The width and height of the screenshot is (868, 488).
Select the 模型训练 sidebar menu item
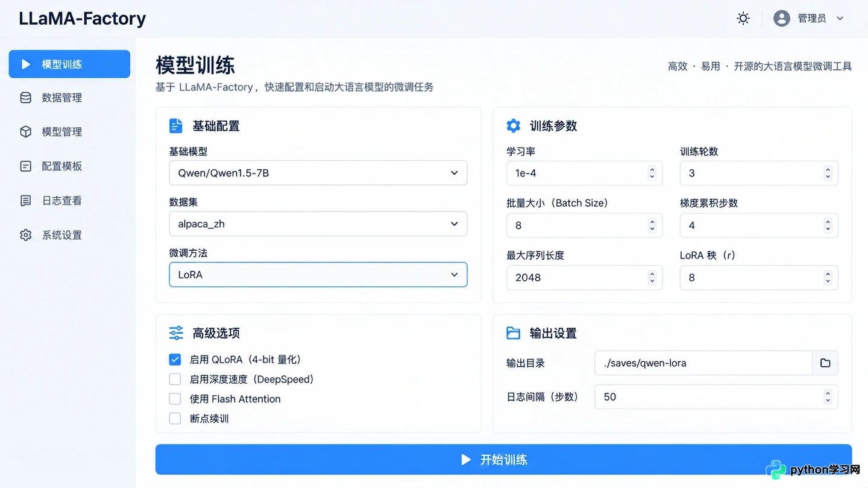[69, 64]
